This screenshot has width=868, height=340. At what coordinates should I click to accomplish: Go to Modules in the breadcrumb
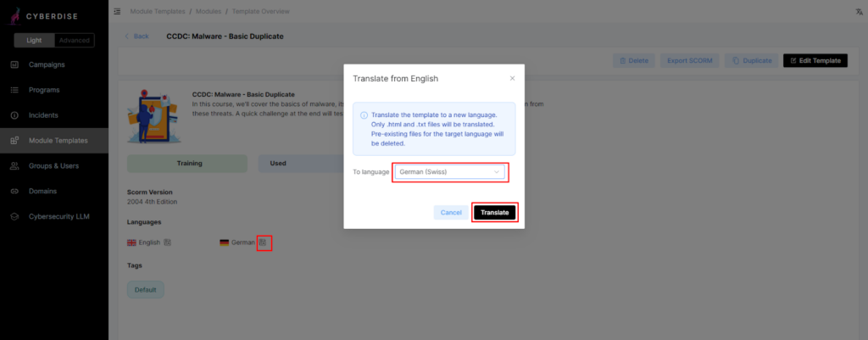(209, 12)
